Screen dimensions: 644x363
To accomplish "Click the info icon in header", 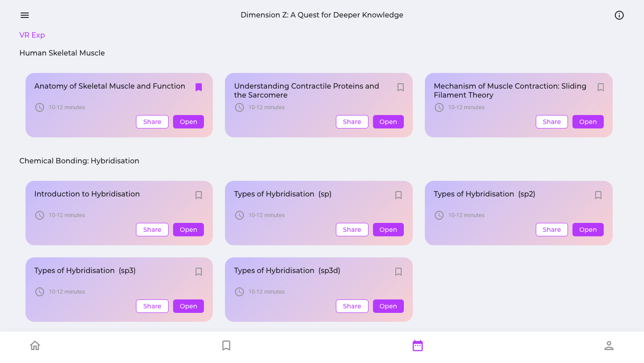I will tap(619, 15).
